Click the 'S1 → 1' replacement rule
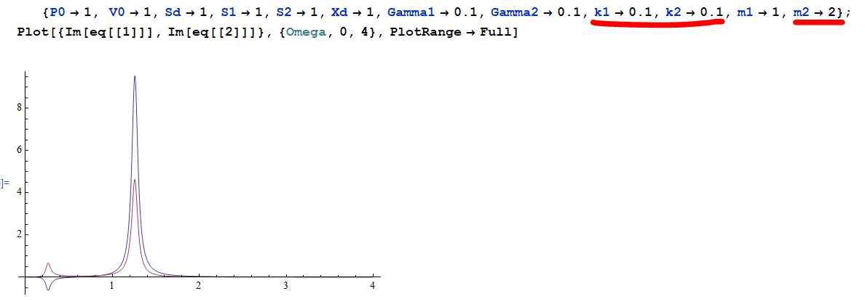This screenshot has height=302, width=868. [243, 12]
